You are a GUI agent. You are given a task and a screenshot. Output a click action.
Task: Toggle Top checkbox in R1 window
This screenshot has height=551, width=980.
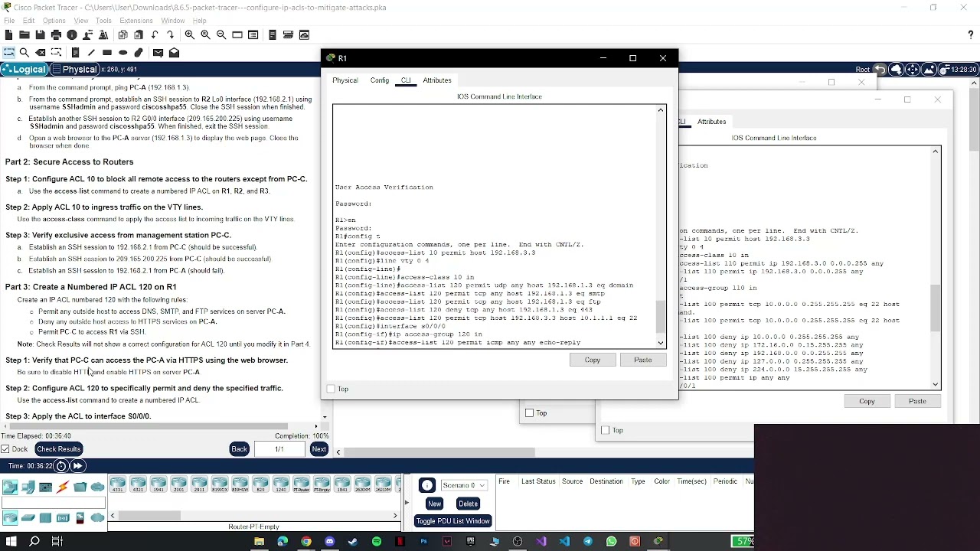click(x=331, y=389)
